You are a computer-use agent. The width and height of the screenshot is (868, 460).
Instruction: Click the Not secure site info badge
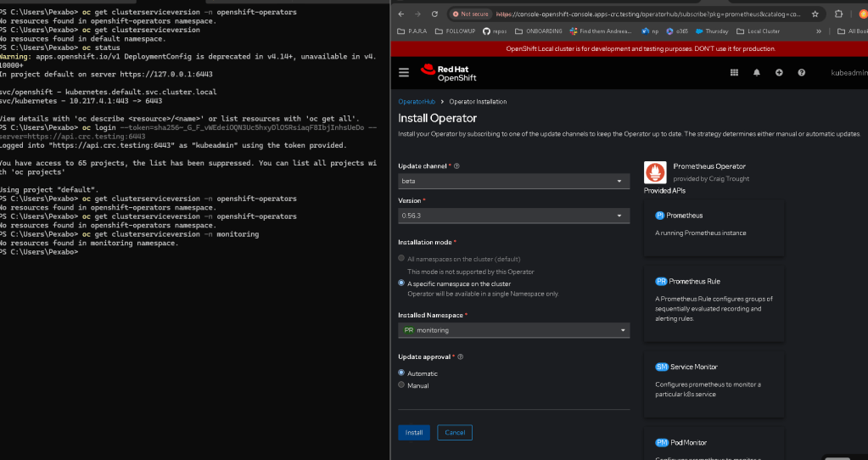471,14
